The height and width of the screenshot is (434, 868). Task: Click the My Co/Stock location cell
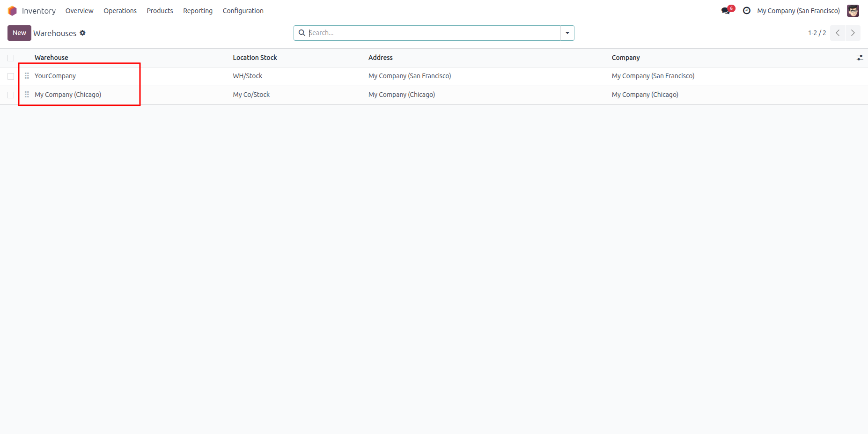(251, 95)
